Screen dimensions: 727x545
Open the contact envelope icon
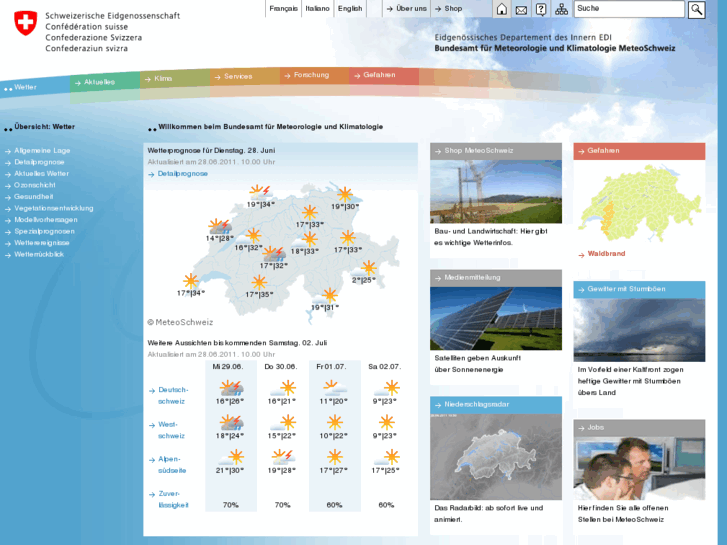coord(521,10)
